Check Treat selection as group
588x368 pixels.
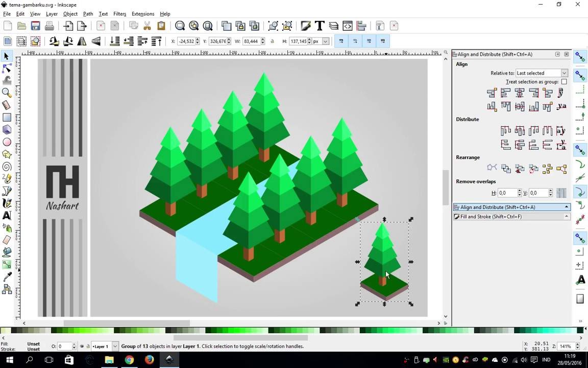[564, 81]
